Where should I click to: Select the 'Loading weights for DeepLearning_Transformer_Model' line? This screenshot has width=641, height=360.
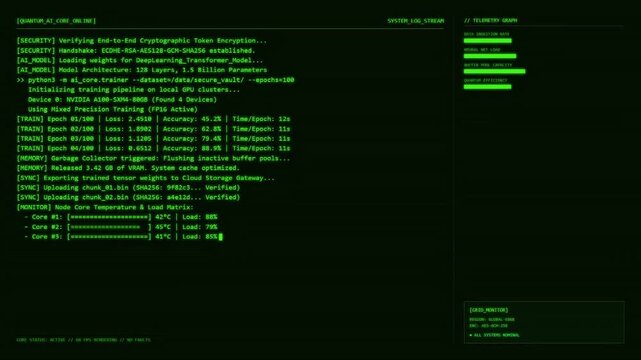click(139, 60)
